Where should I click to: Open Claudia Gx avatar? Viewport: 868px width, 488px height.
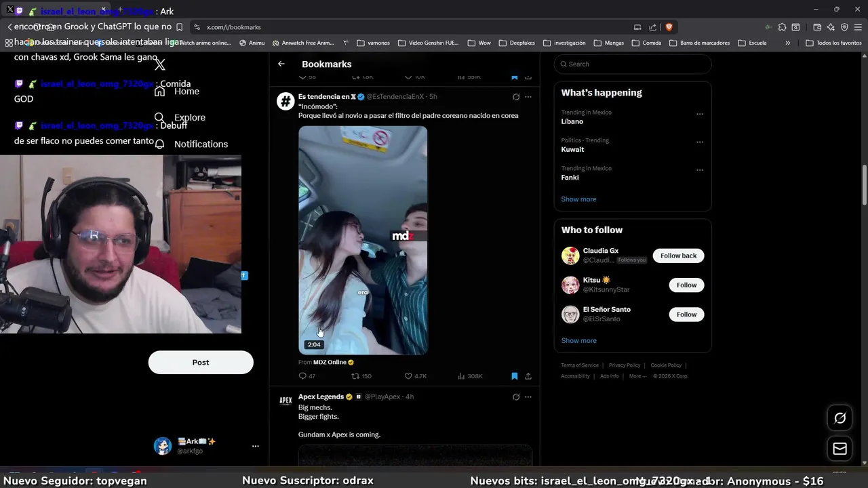pyautogui.click(x=570, y=256)
